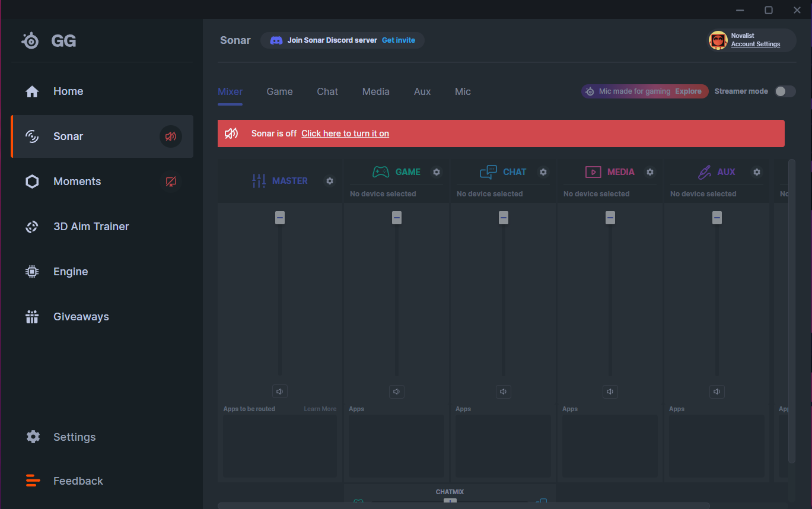Click the Sonar wave icon in sidebar
This screenshot has height=509, width=812.
pos(32,136)
